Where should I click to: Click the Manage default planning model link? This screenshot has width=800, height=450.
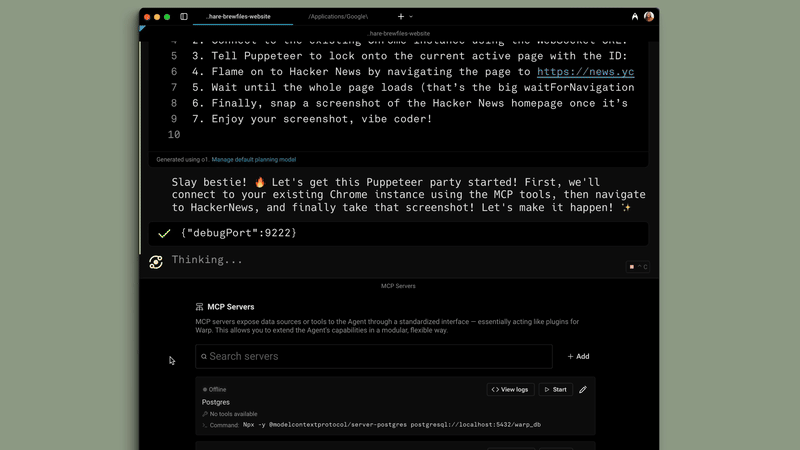(x=253, y=159)
